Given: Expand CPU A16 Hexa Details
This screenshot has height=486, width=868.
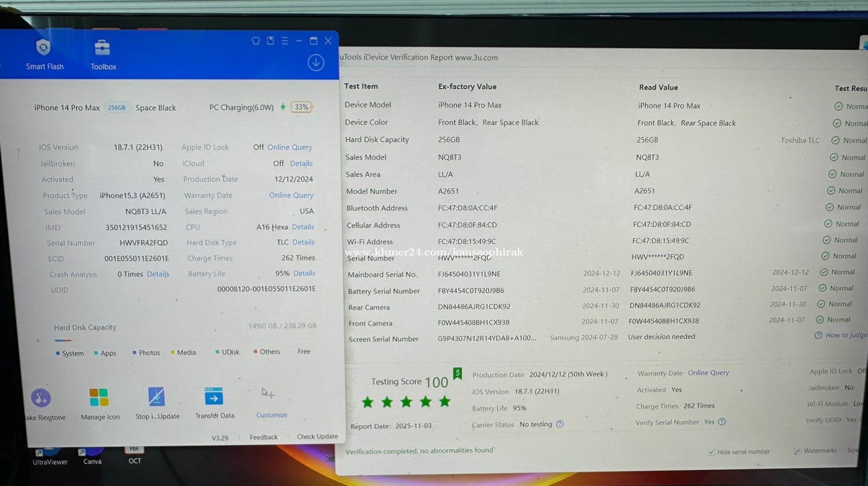Looking at the screenshot, I should 303,227.
